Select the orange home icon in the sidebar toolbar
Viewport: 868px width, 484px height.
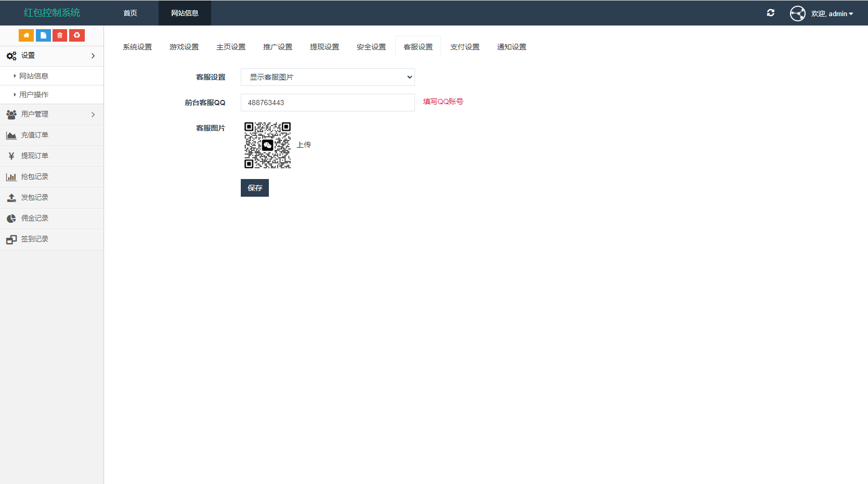click(26, 35)
